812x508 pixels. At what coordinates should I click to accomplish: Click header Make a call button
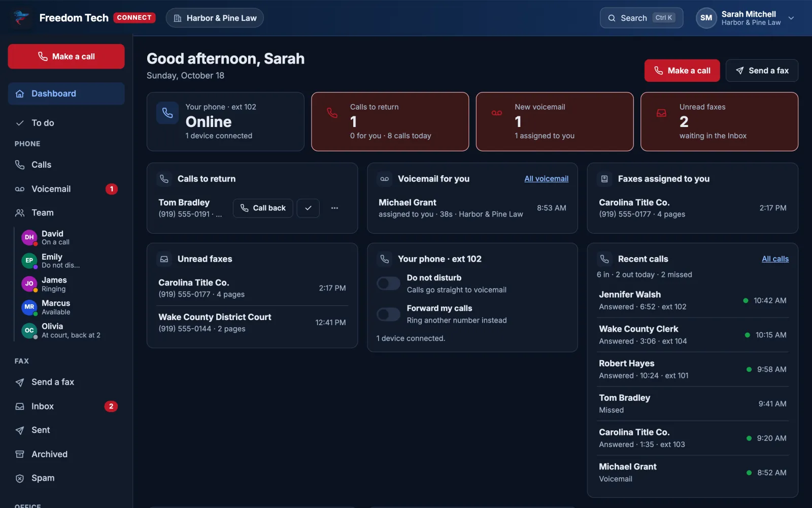point(682,71)
